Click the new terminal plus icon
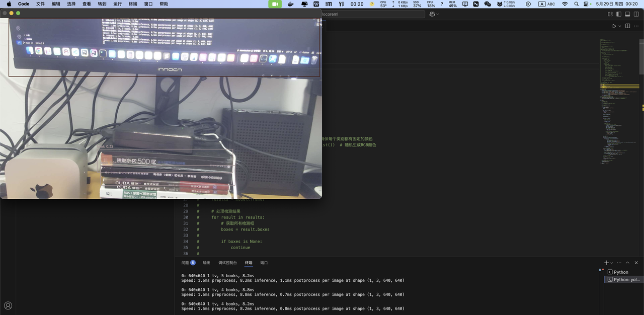Viewport: 644px width, 315px height. [606, 263]
